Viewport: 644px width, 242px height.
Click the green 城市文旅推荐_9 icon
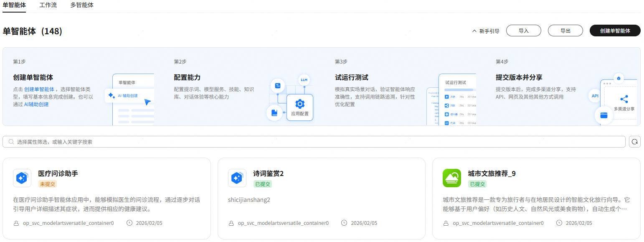451,178
